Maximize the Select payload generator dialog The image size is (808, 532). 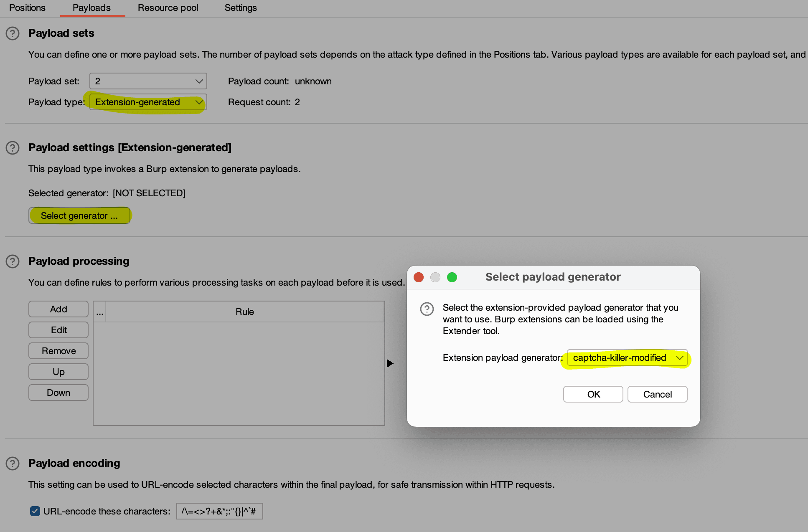point(452,277)
